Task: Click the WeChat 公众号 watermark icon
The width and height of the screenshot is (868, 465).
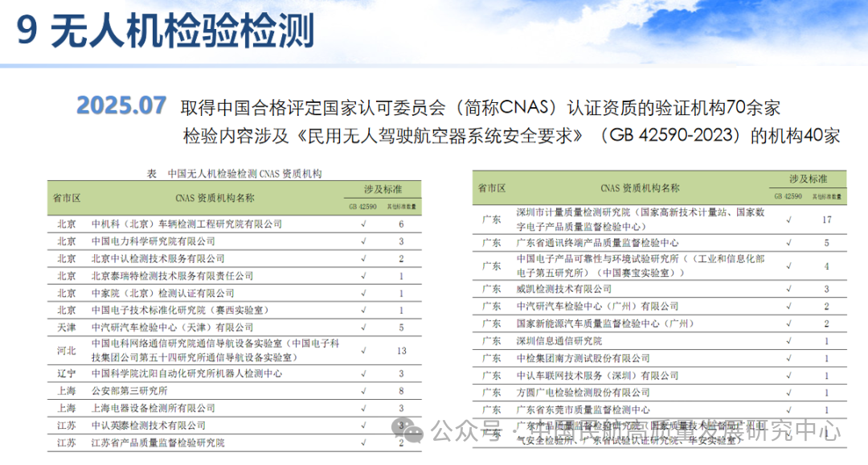Action: tap(416, 432)
